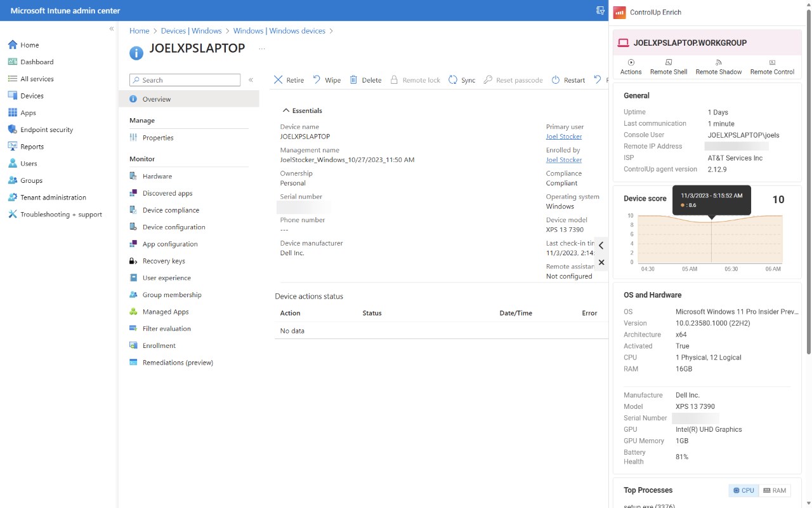Click the Wipe device action
Screen dimensions: 812x508
pyautogui.click(x=327, y=80)
